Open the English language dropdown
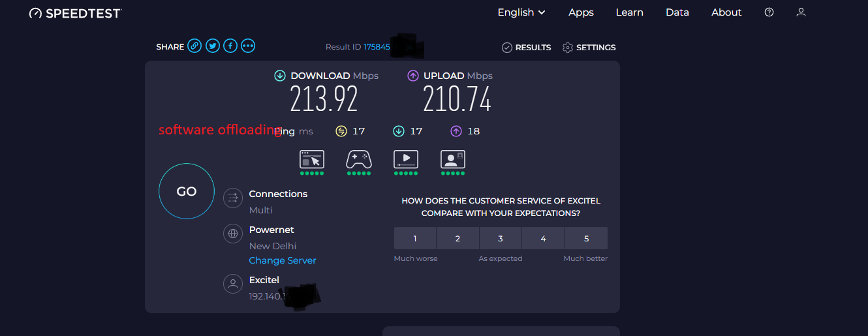 (521, 12)
